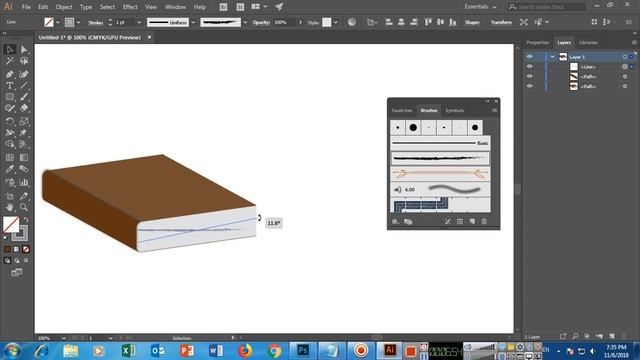Open the fill color dropdown in control bar
The height and width of the screenshot is (360, 640).
tap(58, 22)
